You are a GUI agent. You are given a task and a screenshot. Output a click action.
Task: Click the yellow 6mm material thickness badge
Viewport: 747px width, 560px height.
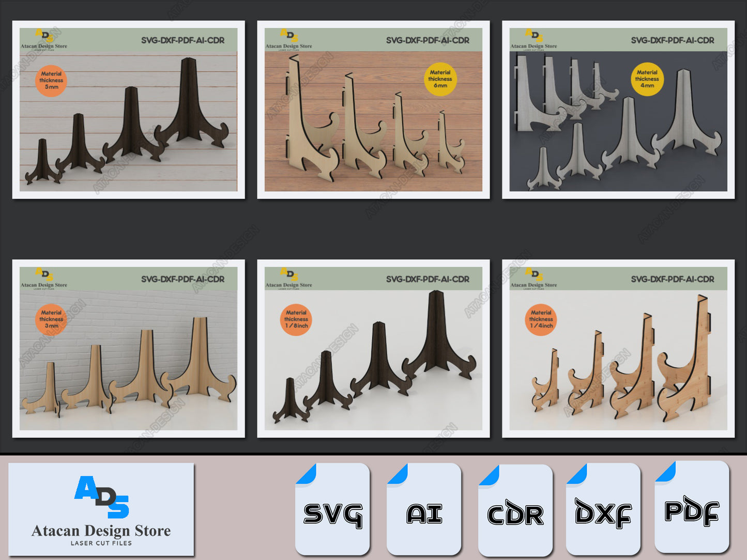coord(440,79)
